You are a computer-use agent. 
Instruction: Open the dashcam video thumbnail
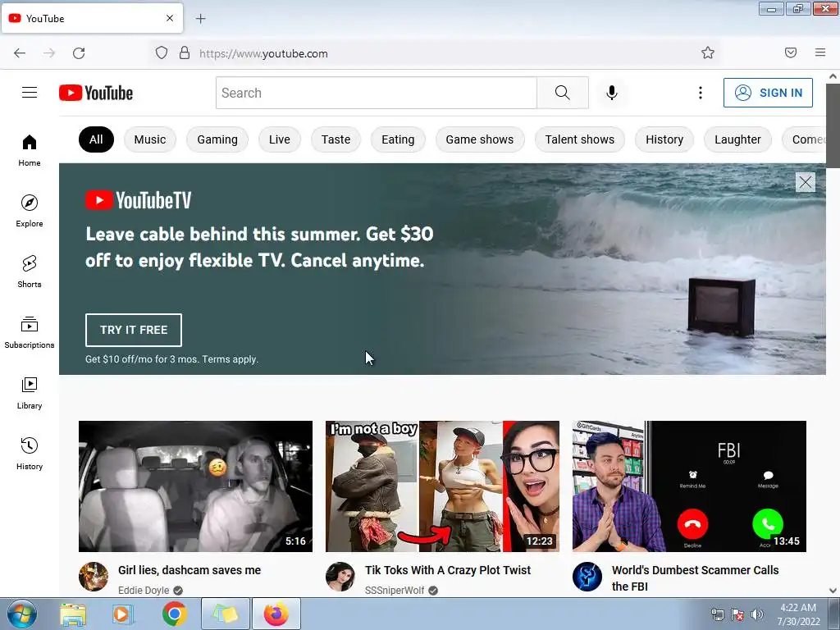[195, 486]
